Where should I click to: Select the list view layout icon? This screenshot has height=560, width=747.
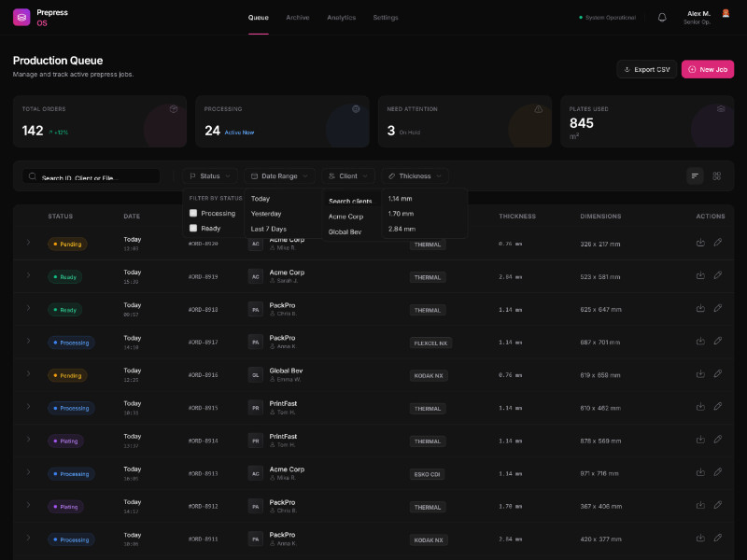point(695,175)
